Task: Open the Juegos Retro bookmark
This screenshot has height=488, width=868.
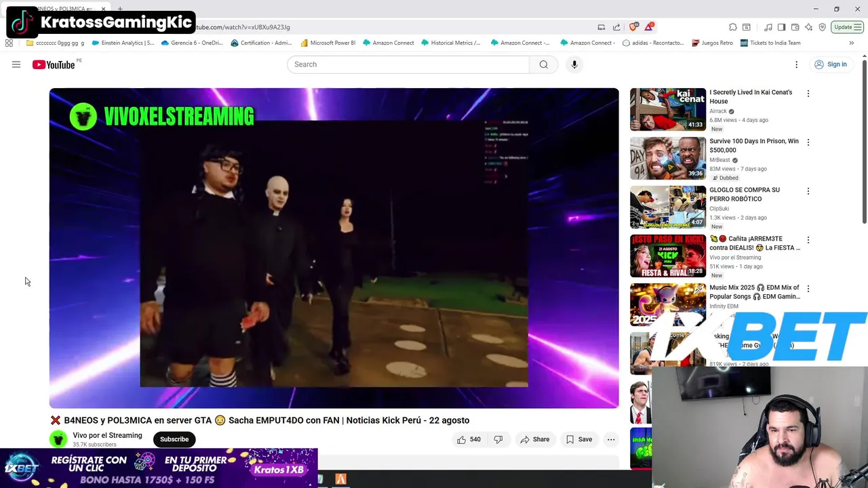Action: point(712,43)
